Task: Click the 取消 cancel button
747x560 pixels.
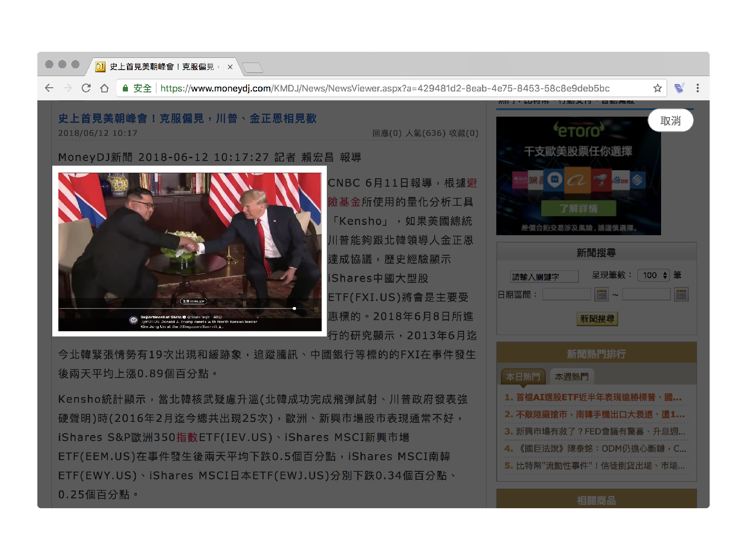Action: 670,121
